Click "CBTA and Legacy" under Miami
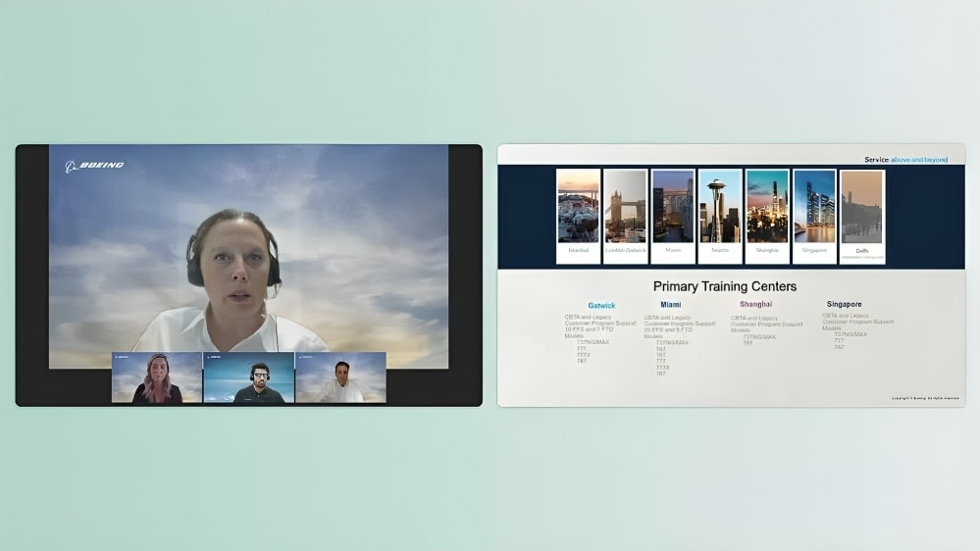Viewport: 980px width, 551px height. 667,318
